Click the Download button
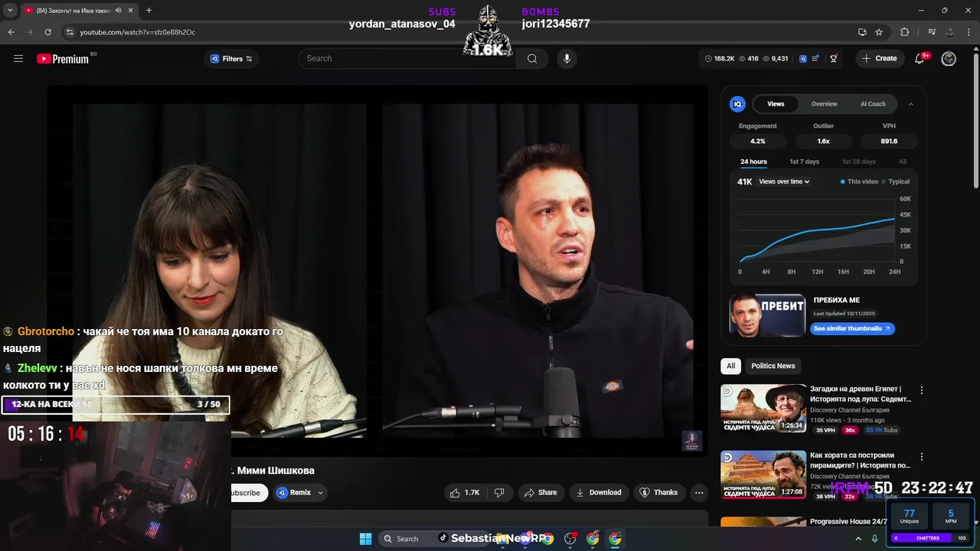This screenshot has height=551, width=980. (599, 493)
